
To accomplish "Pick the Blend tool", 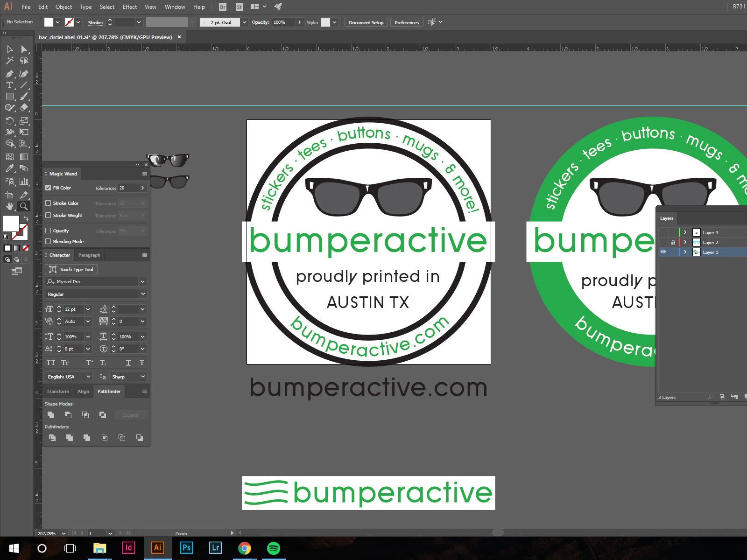I will (x=24, y=168).
